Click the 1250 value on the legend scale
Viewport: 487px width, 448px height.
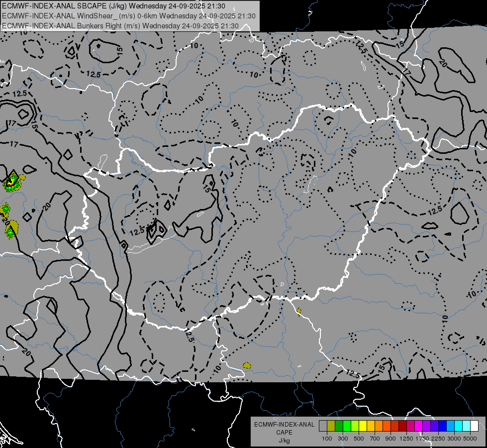coord(406,439)
